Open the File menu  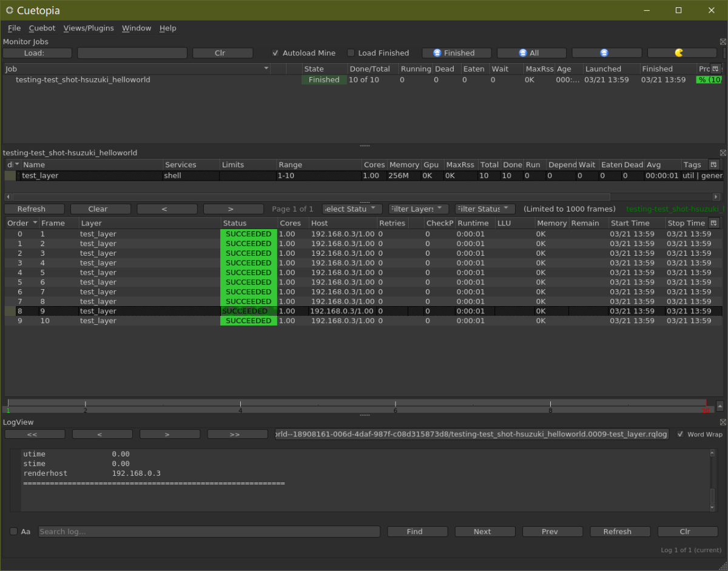14,28
